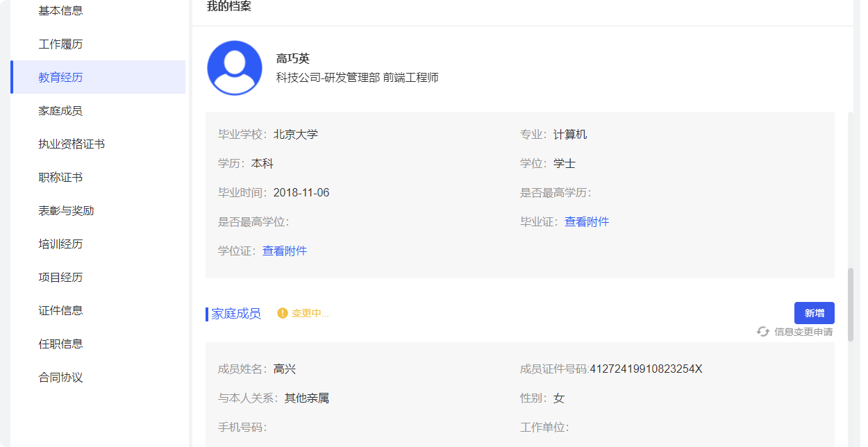Open 项目经历 in the sidebar

click(x=60, y=278)
